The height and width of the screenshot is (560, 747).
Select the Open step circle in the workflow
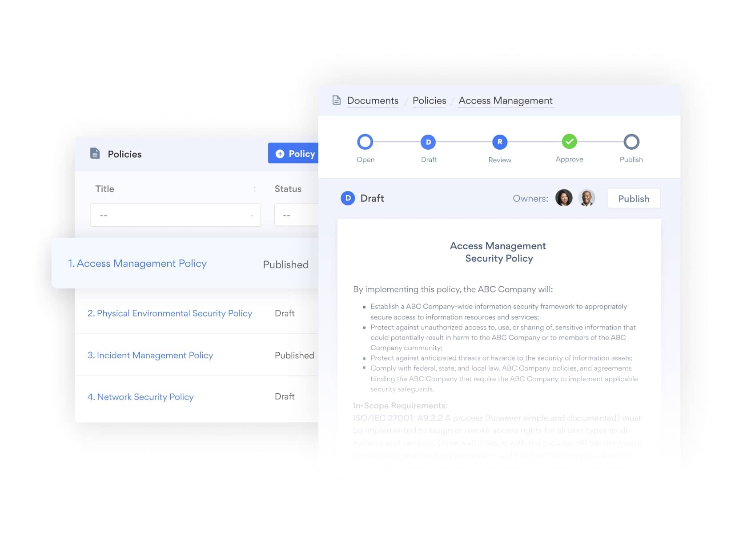click(365, 142)
